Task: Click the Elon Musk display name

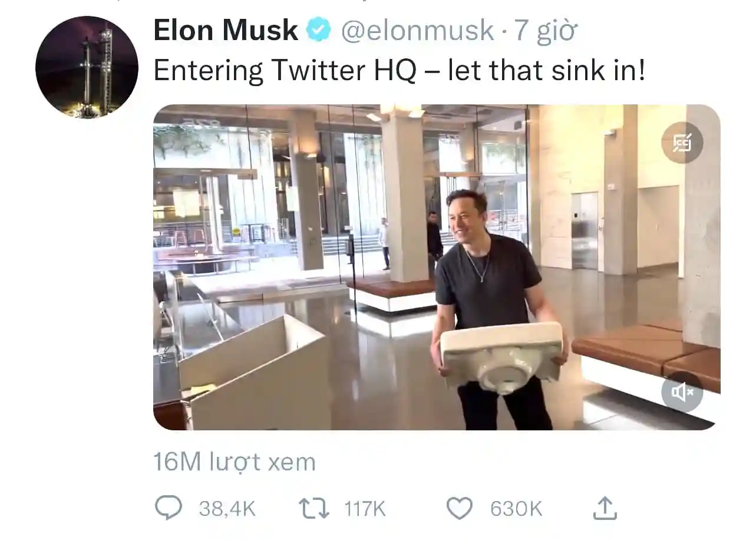Action: tap(226, 30)
